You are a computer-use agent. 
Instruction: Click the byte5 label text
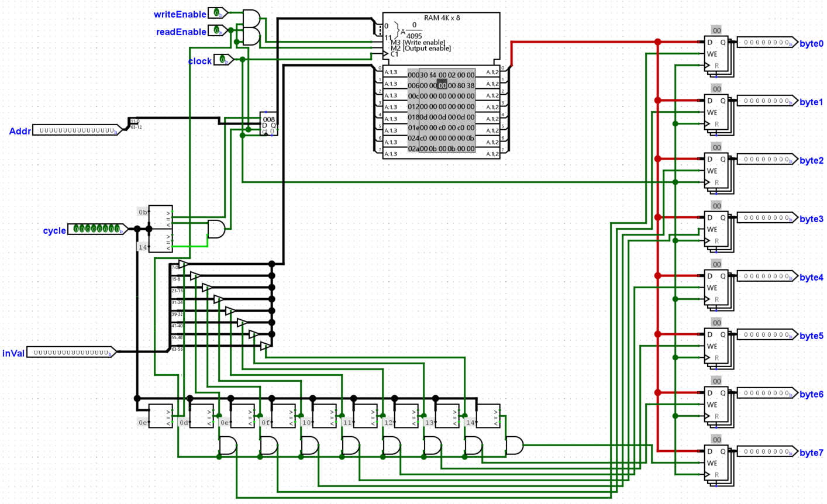(811, 336)
